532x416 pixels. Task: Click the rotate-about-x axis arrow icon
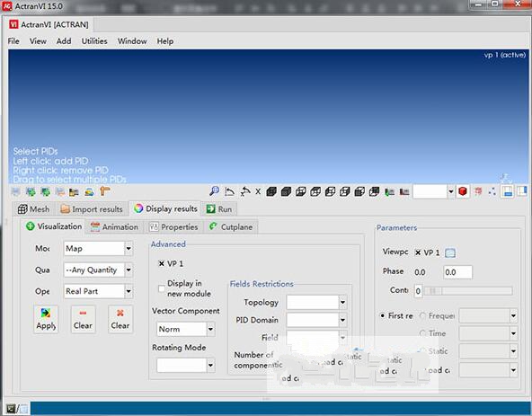click(x=245, y=191)
